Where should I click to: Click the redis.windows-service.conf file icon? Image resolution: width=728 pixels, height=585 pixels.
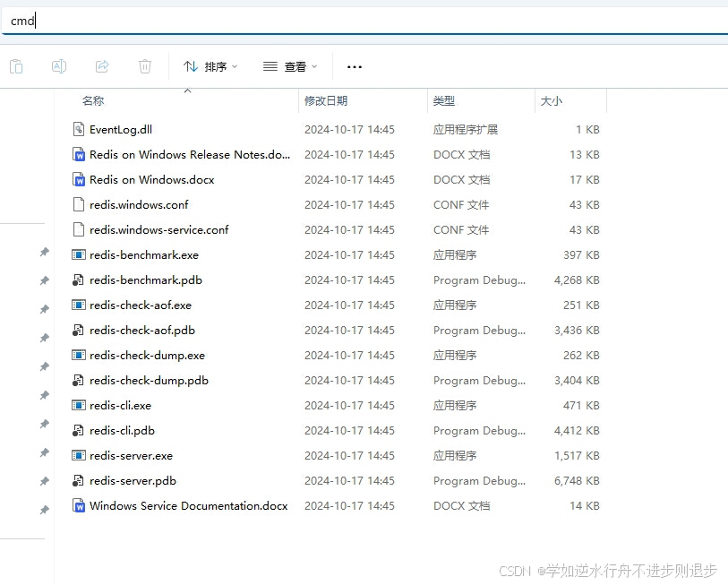(79, 229)
